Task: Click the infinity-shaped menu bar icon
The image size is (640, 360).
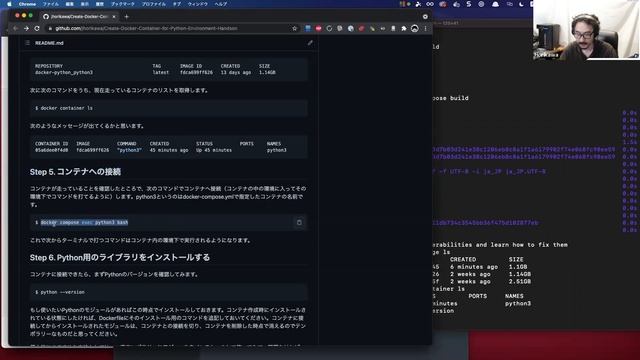Action: (x=430, y=4)
